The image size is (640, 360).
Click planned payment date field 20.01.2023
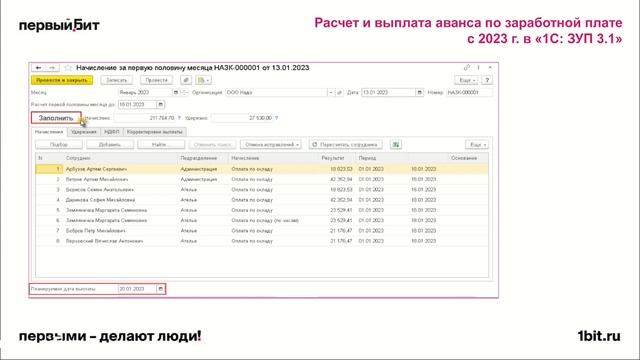coord(137,289)
